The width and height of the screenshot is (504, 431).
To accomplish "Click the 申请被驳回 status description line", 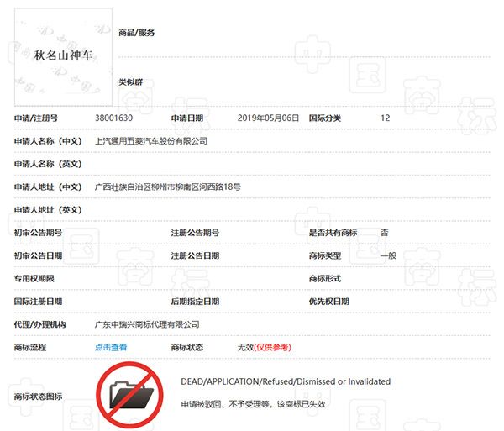I will point(253,404).
